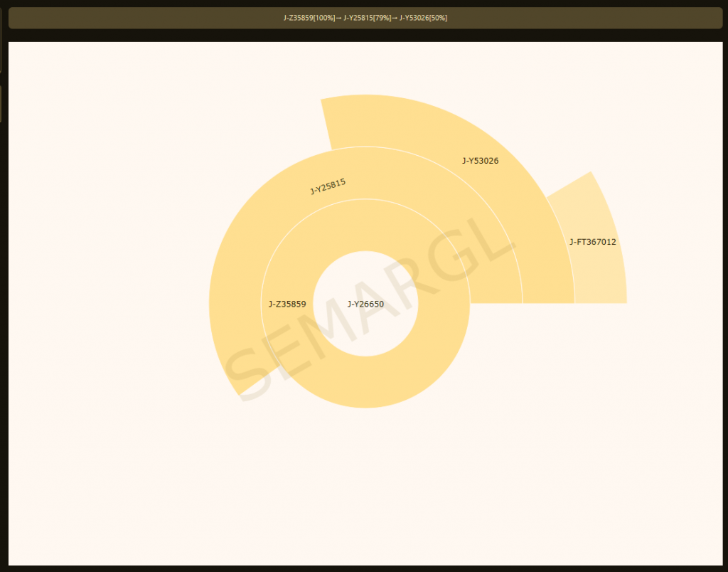Screen dimensions: 728x572
Task: Click the first arrow separator in the breadcrumb
Action: pos(338,18)
